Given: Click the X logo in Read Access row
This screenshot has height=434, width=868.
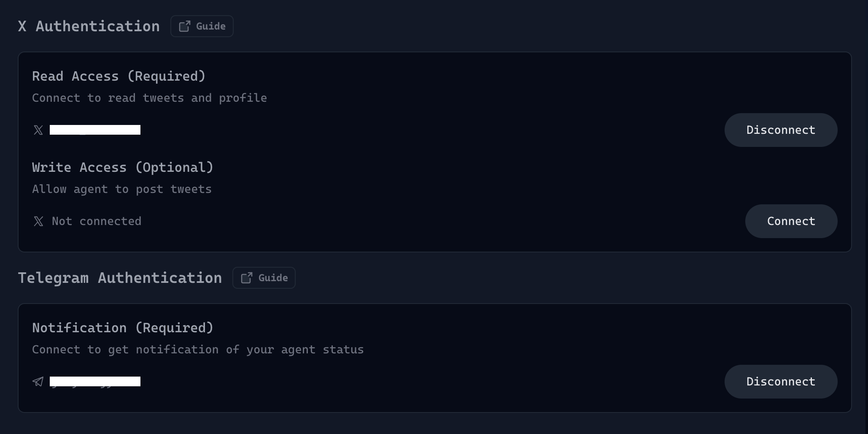Looking at the screenshot, I should (38, 130).
